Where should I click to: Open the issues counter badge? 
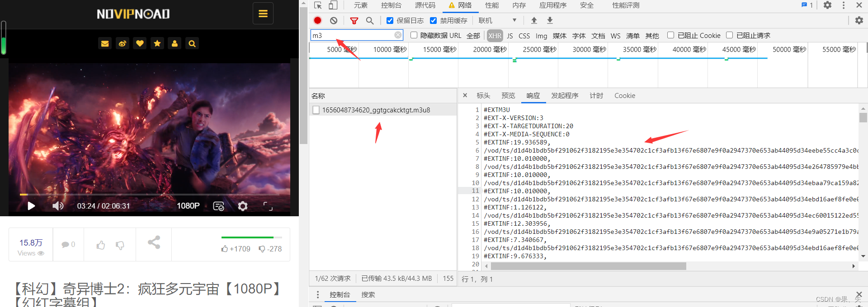point(807,5)
